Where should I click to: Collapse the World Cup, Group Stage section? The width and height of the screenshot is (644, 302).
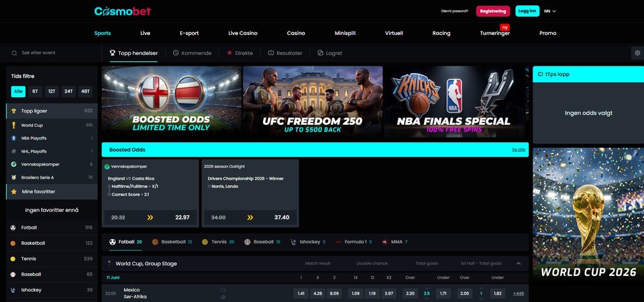pos(519,263)
